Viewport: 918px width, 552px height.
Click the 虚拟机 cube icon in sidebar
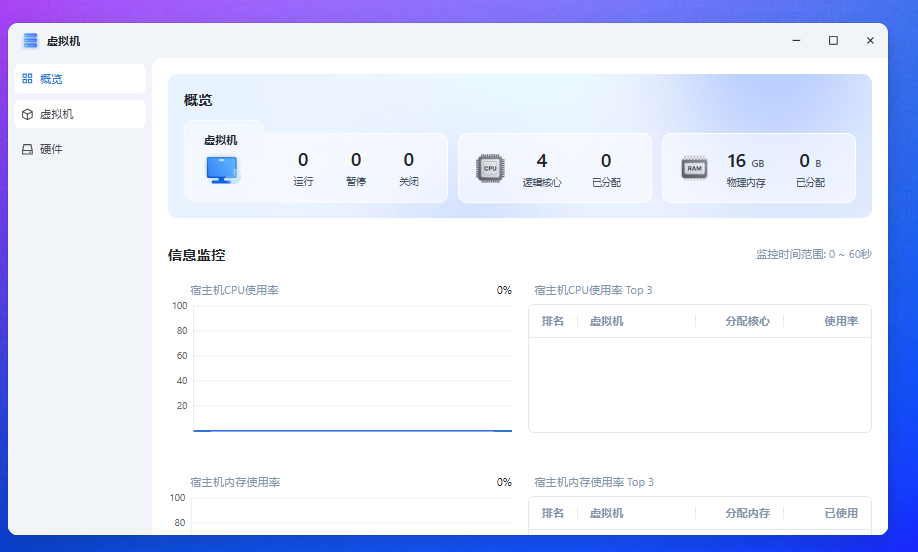point(28,114)
